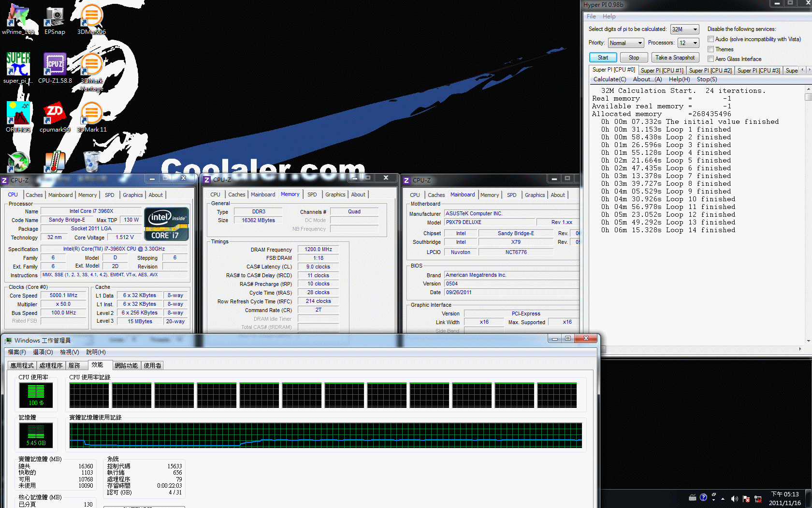This screenshot has width=812, height=508.
Task: Open the pi digits 32M dropdown
Action: point(684,30)
